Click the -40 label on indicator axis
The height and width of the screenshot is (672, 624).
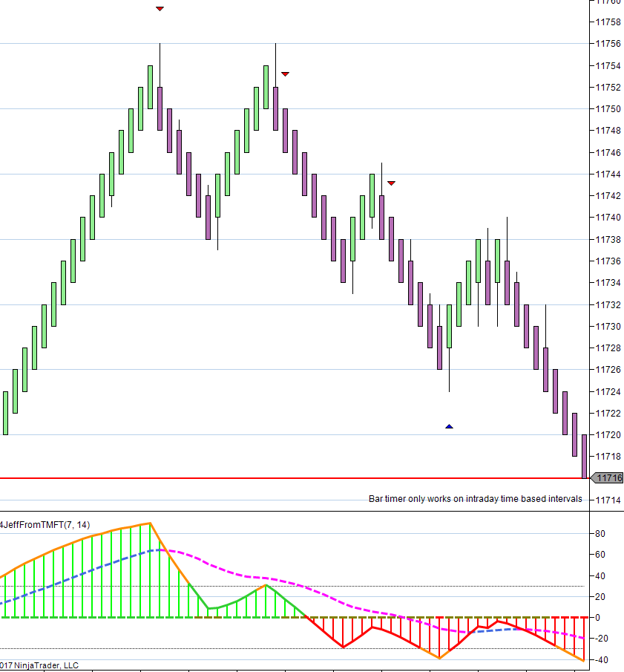(600, 659)
